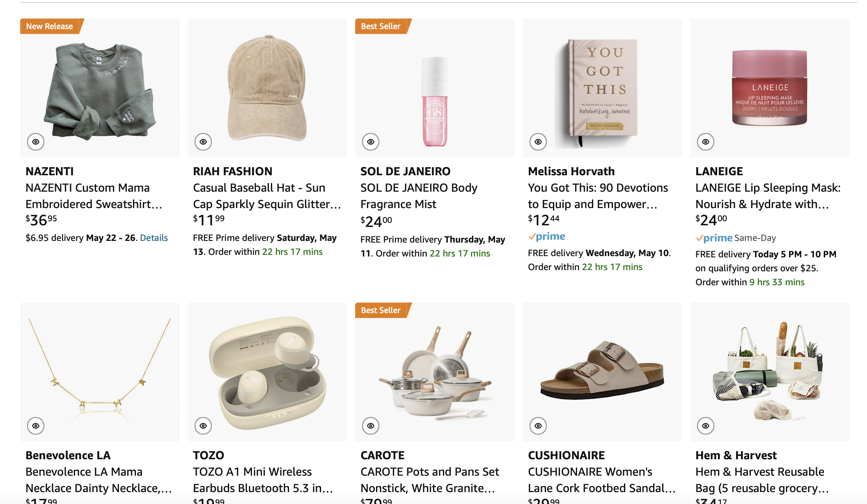Click the New Release badge
The height and width of the screenshot is (504, 867).
pyautogui.click(x=50, y=26)
